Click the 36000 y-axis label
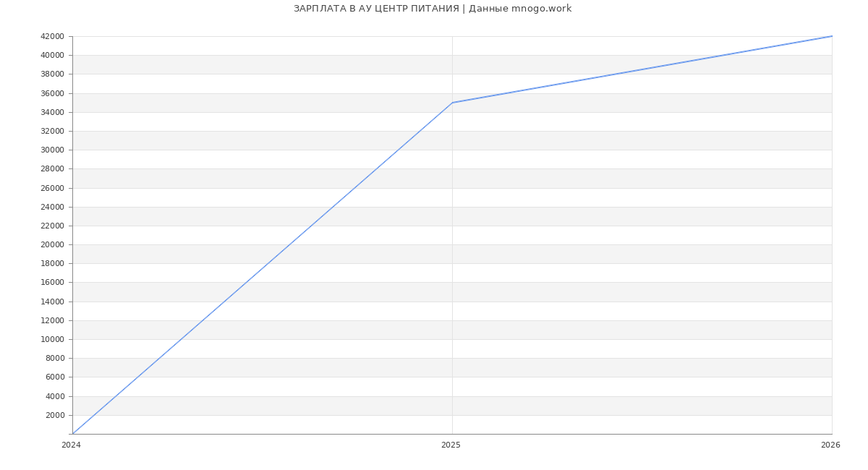The height and width of the screenshot is (470, 868). click(x=52, y=93)
